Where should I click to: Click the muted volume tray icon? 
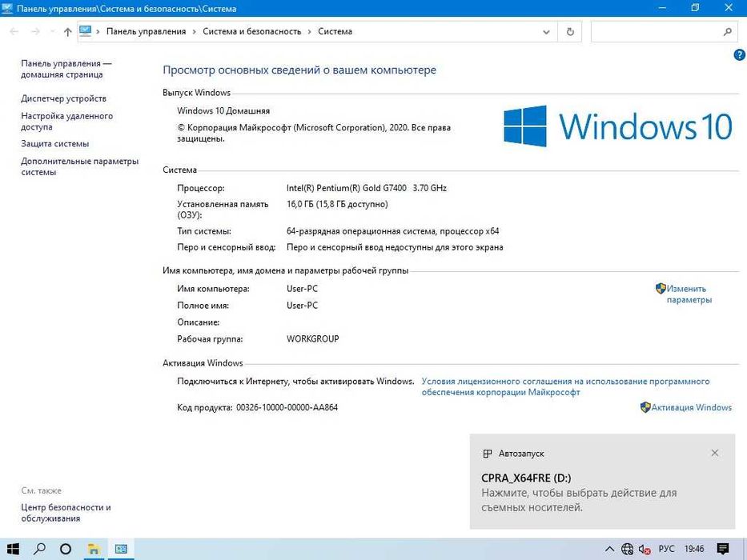click(x=645, y=549)
